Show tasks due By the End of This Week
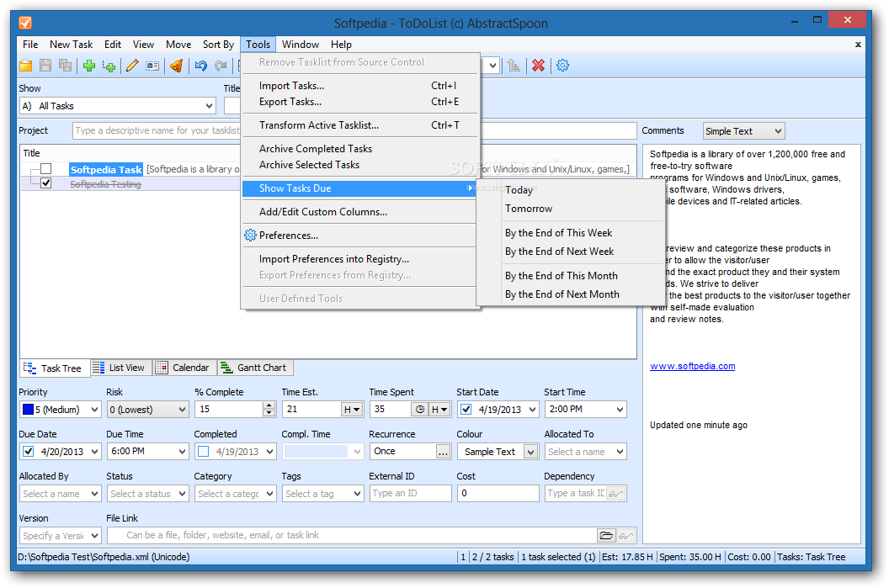Image resolution: width=889 pixels, height=588 pixels. 571,233
